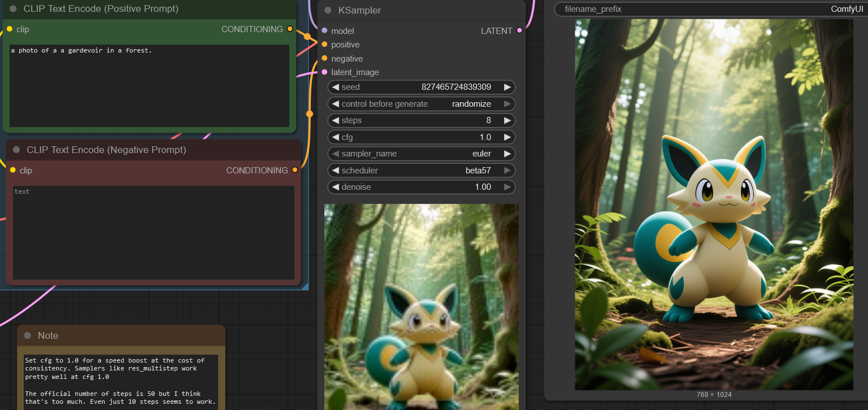Decrease denoise with the left arrow
This screenshot has width=868, height=410.
tap(335, 187)
